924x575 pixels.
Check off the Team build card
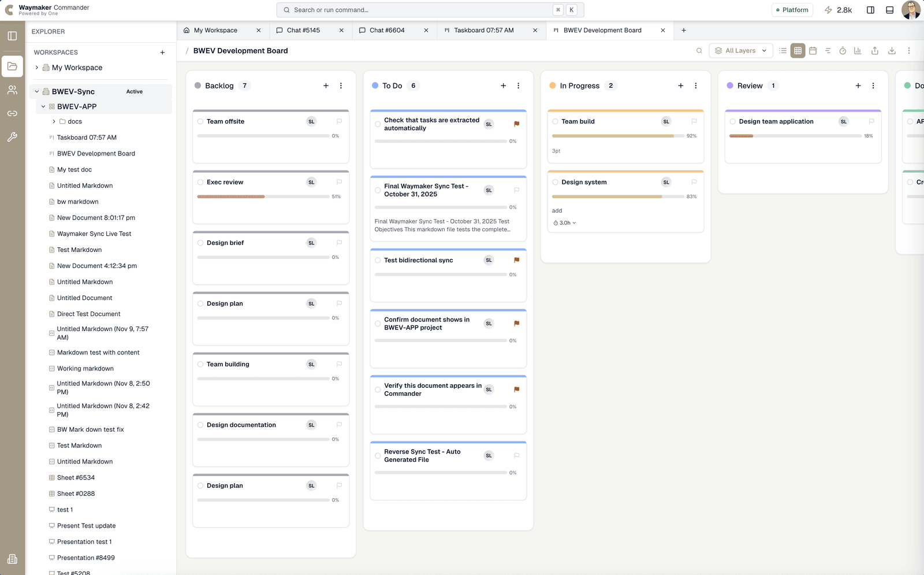[x=555, y=121]
